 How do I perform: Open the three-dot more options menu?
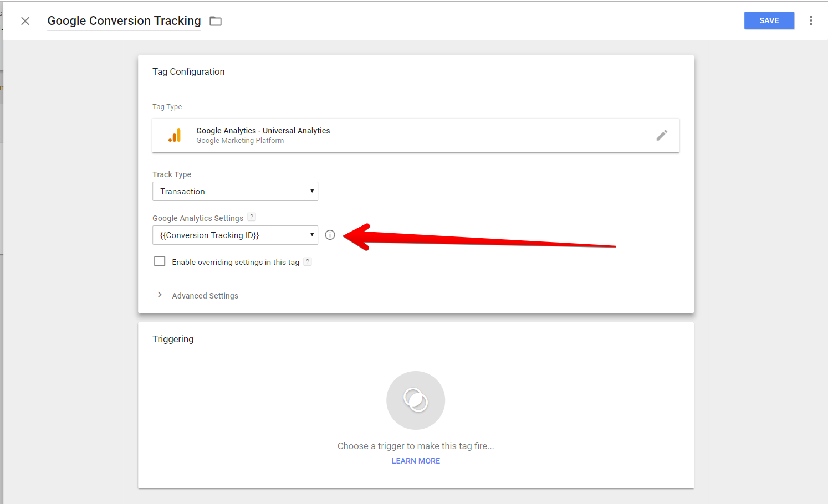[811, 20]
